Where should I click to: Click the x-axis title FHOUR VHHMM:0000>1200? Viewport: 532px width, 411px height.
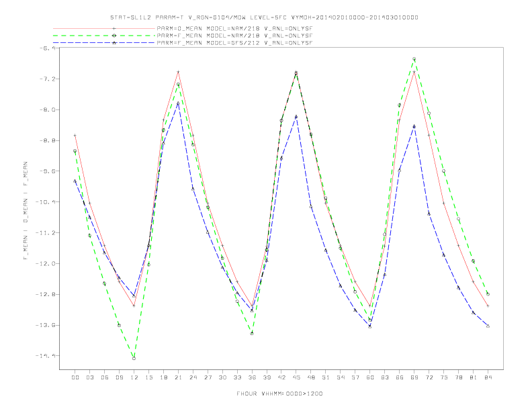pos(279,394)
